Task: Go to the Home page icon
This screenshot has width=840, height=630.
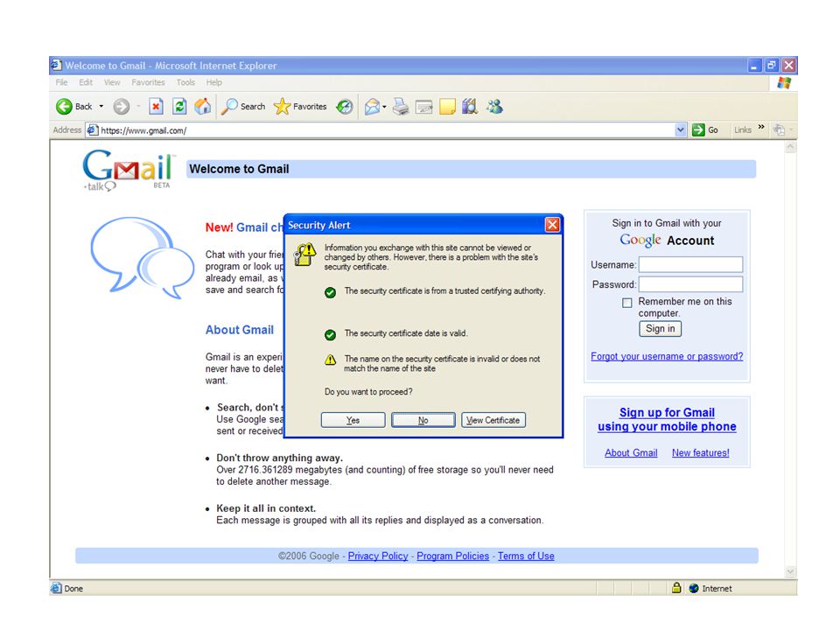Action: [x=202, y=107]
